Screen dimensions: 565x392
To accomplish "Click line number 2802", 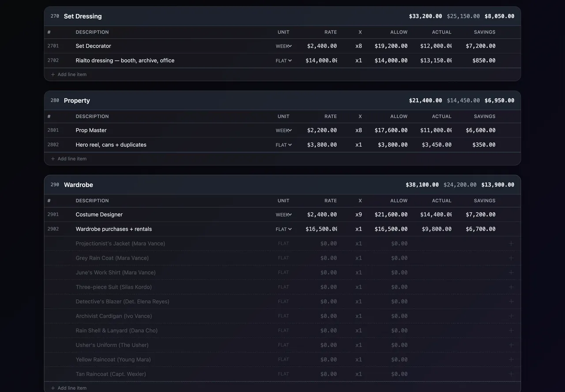I will pyautogui.click(x=53, y=145).
